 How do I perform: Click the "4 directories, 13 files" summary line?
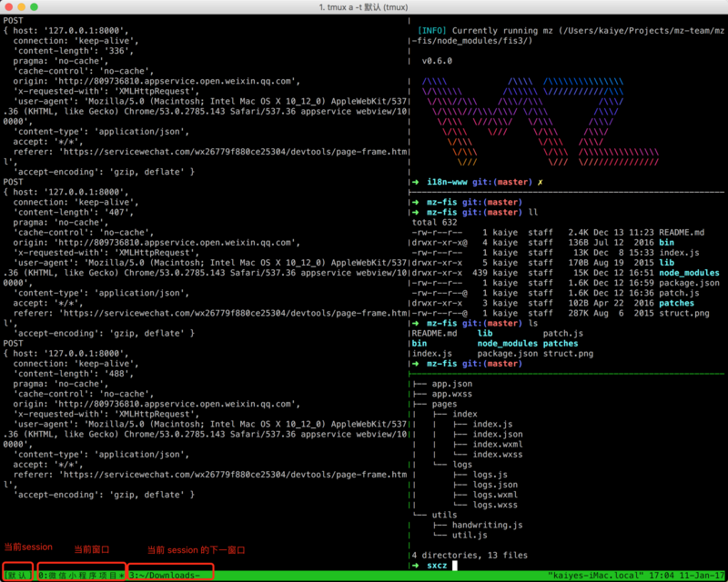[470, 556]
